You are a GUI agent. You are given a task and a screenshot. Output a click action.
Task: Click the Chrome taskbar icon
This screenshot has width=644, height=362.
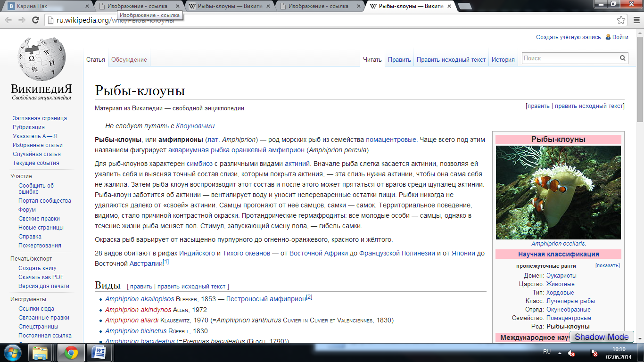(71, 353)
